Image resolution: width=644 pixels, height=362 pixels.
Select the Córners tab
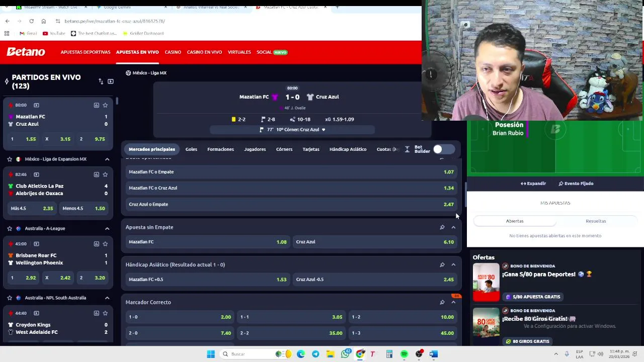284,149
